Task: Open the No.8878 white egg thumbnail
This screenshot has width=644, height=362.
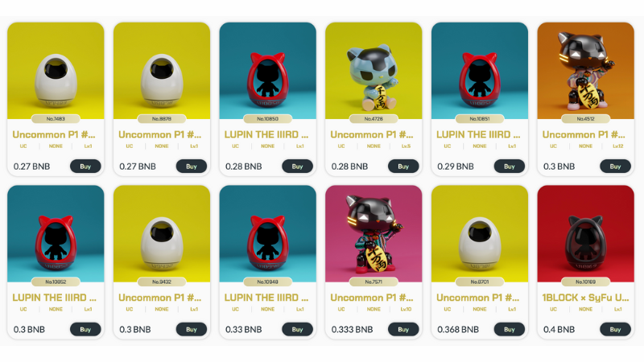Action: tap(162, 71)
